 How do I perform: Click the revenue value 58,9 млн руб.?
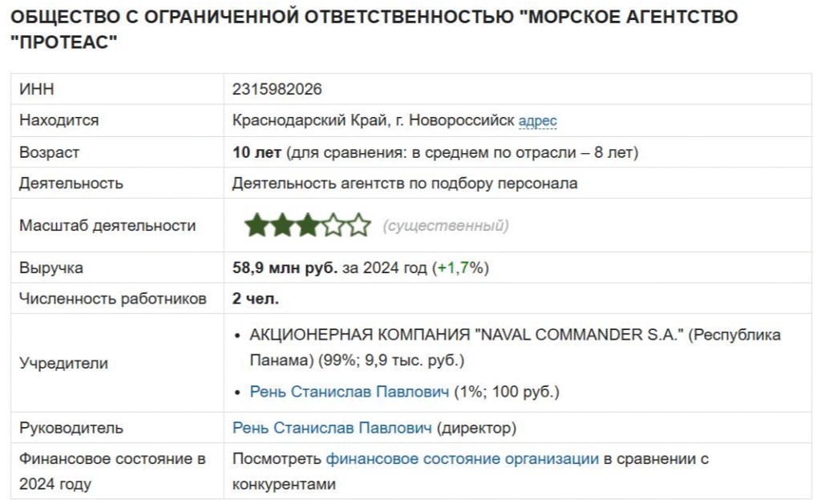(285, 268)
